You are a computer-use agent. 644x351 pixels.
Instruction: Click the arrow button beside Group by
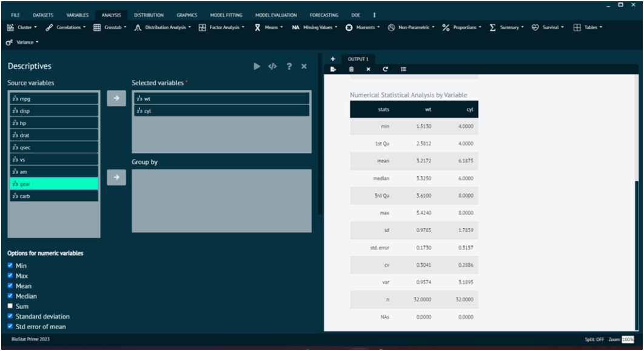click(x=116, y=177)
